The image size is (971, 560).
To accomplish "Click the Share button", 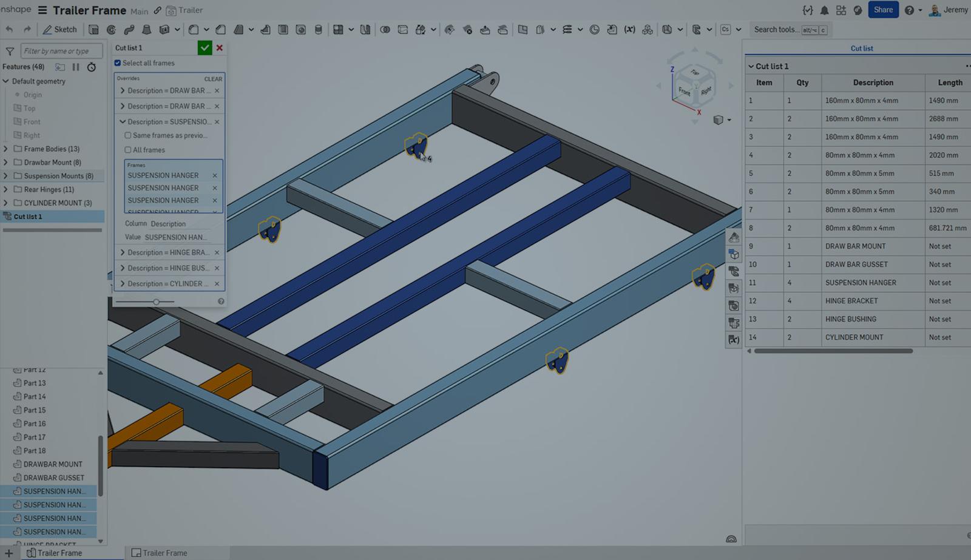I will [884, 10].
